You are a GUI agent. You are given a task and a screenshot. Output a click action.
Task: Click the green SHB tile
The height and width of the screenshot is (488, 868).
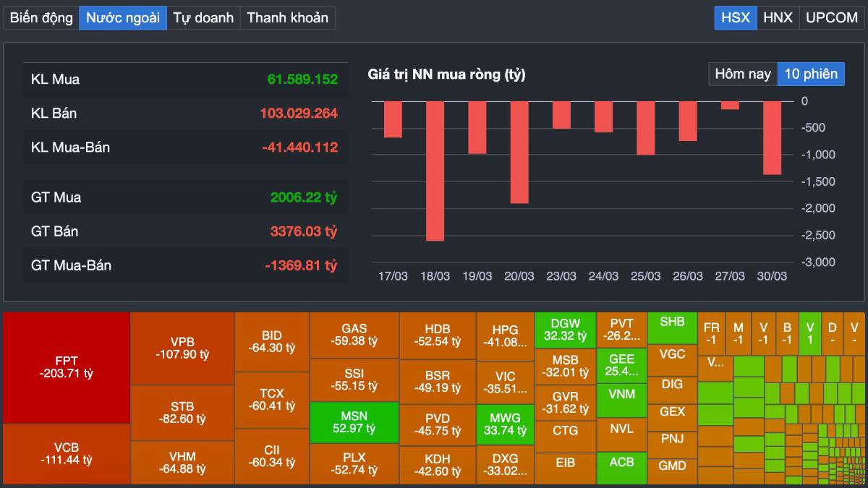point(672,328)
